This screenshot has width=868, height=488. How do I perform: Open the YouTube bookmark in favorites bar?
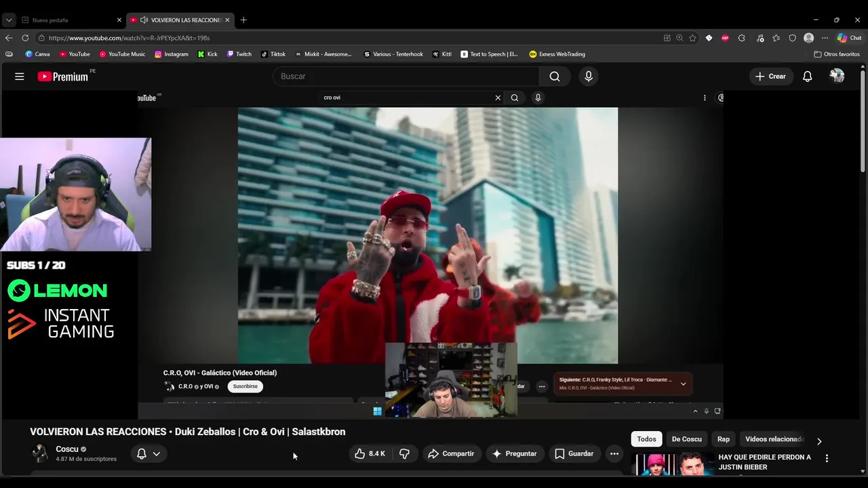[x=75, y=54]
